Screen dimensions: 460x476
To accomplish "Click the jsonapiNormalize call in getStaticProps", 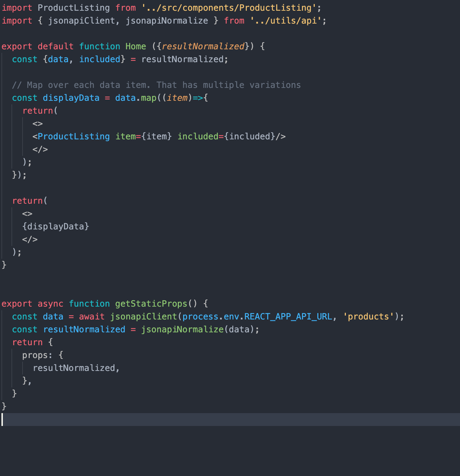I will pyautogui.click(x=182, y=329).
